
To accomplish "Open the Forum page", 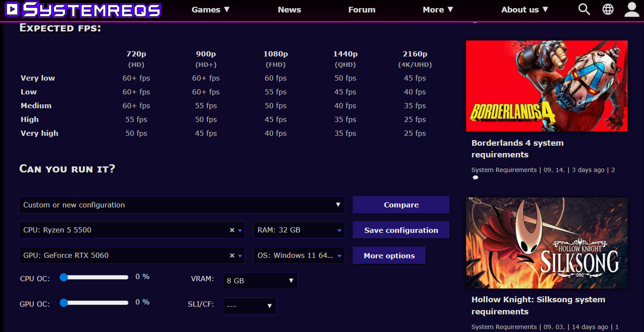I will tap(362, 10).
